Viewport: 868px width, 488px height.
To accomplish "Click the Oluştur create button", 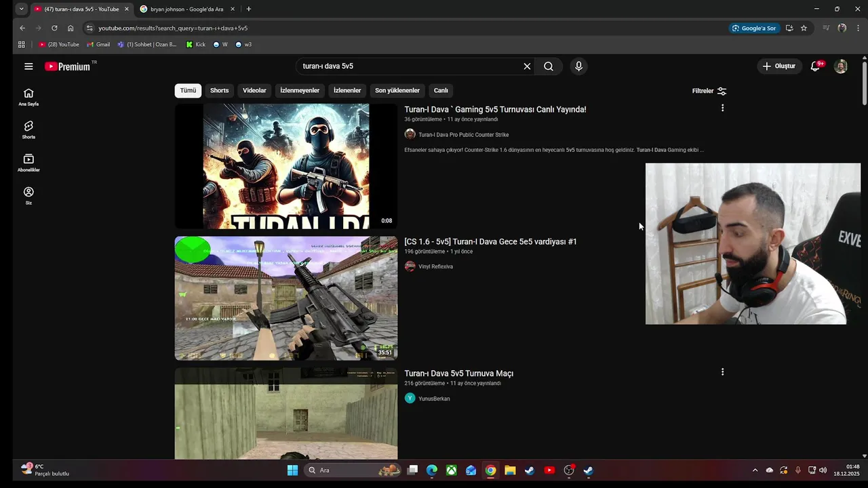I will (x=780, y=66).
